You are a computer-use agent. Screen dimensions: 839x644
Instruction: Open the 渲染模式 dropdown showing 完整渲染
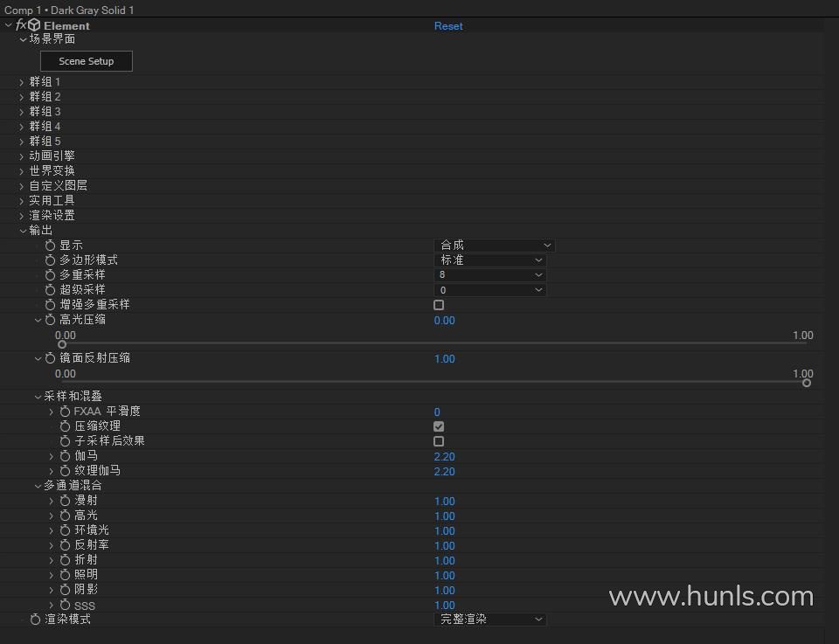click(x=490, y=620)
